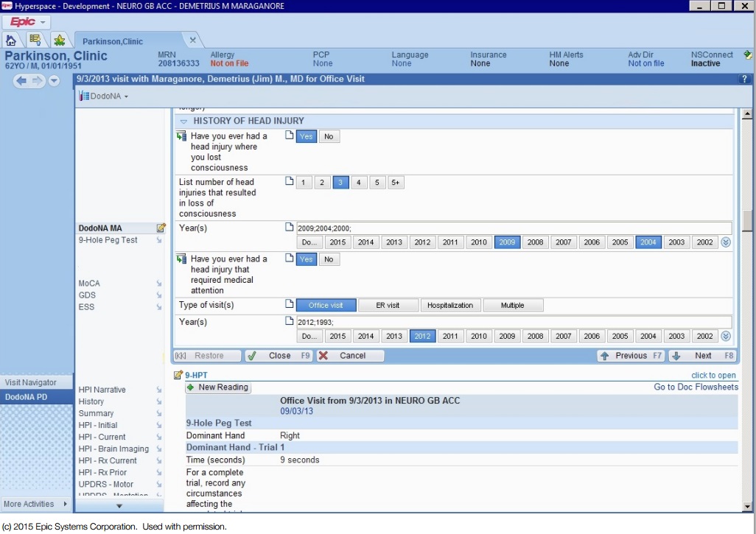Click the arrow icon next to 9-Hole Peg Test
This screenshot has width=756, height=534.
point(158,240)
